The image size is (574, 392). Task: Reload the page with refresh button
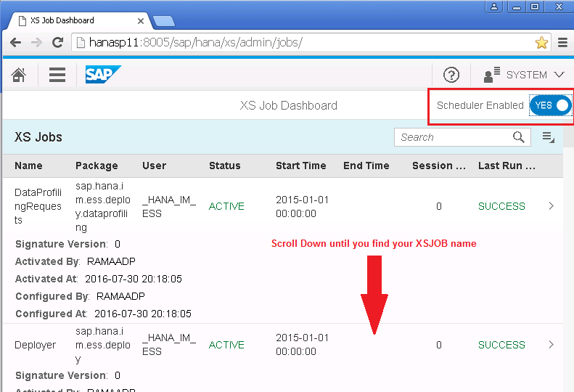(x=57, y=43)
